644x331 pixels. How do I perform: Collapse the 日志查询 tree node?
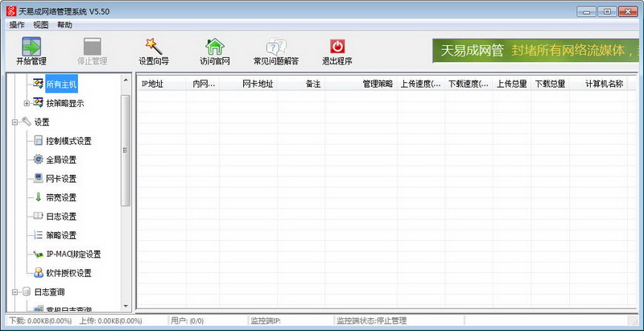(x=14, y=292)
